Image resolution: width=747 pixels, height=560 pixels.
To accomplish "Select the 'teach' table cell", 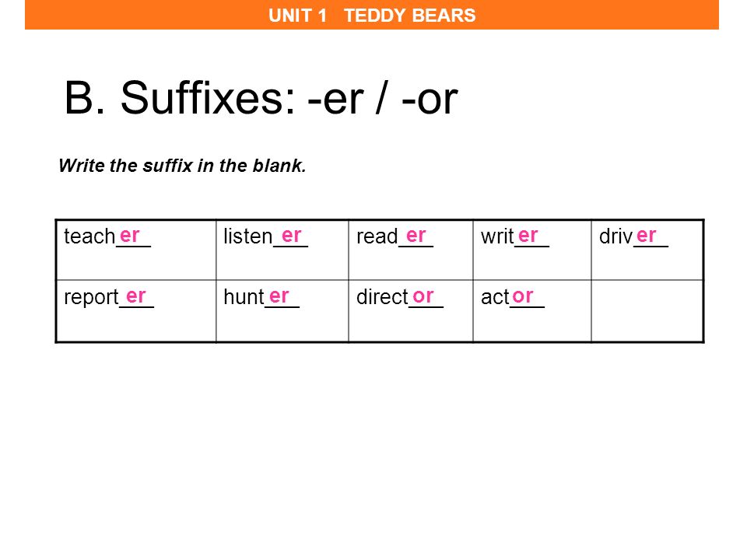I will point(135,250).
